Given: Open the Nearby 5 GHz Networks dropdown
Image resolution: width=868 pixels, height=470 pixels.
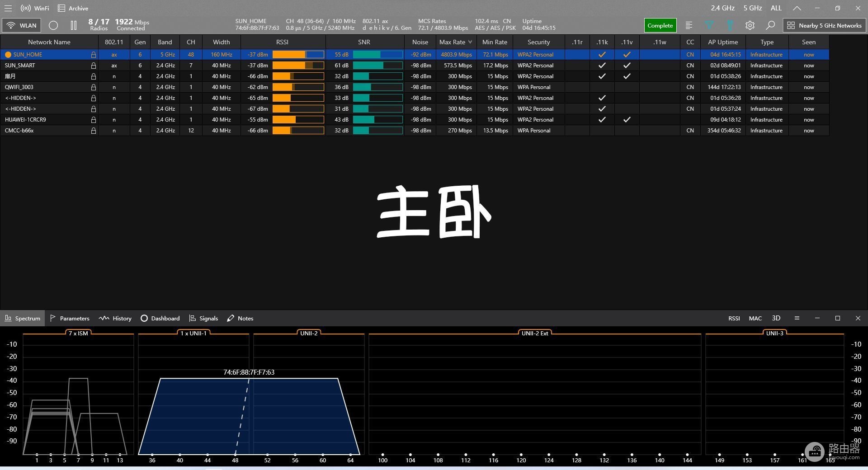Looking at the screenshot, I should pyautogui.click(x=824, y=25).
